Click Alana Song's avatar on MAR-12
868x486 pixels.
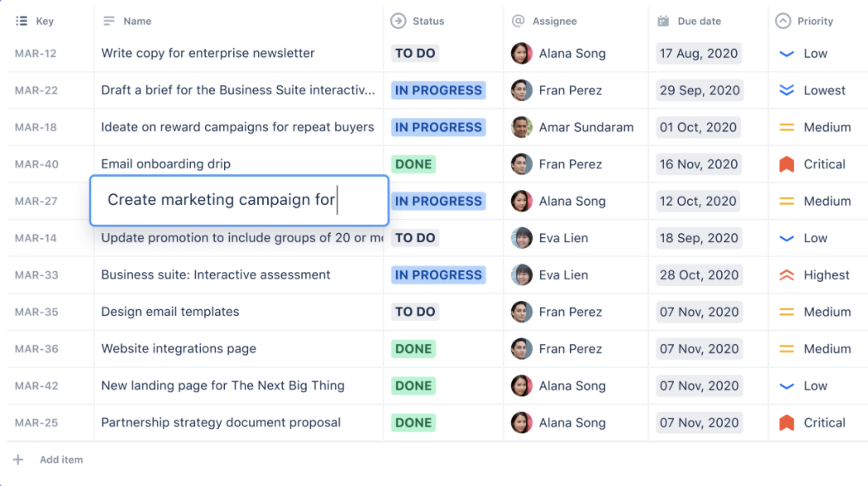tap(521, 53)
